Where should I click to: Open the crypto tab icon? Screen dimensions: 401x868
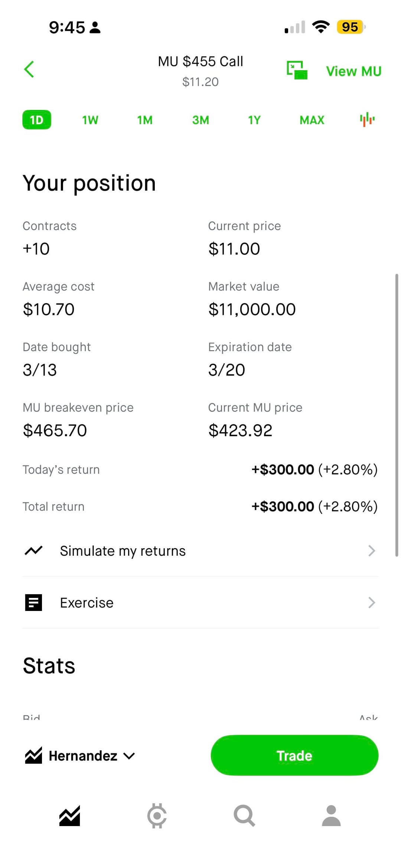(157, 816)
